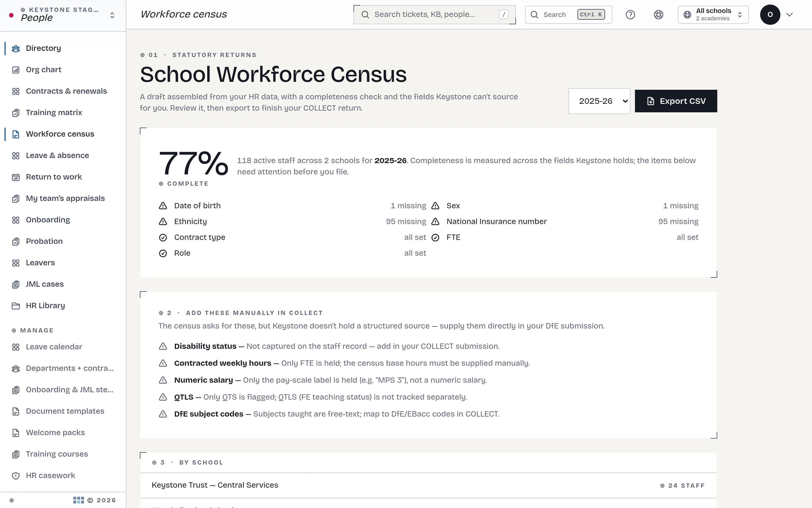Click the Leave & absence grid icon
The image size is (812, 508).
coord(16,156)
